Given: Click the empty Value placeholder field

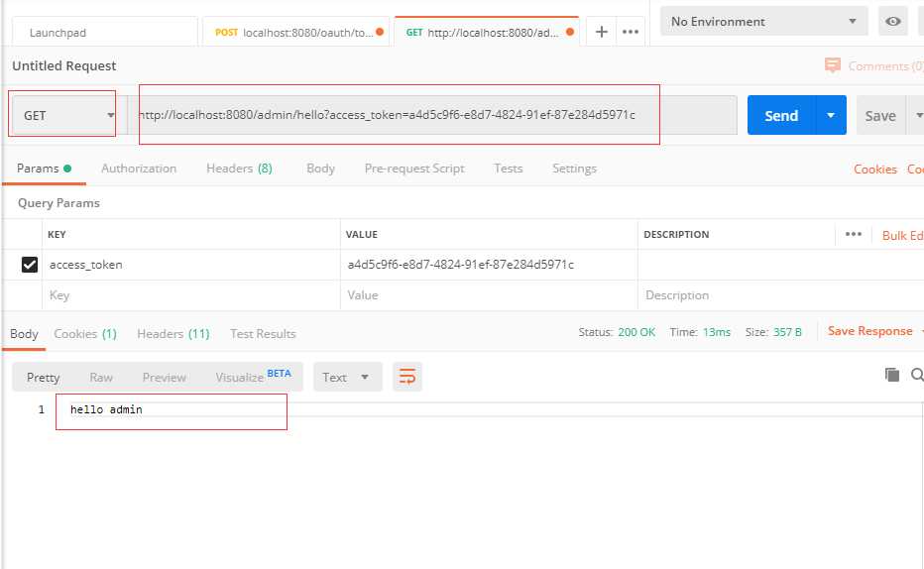Looking at the screenshot, I should click(x=489, y=295).
